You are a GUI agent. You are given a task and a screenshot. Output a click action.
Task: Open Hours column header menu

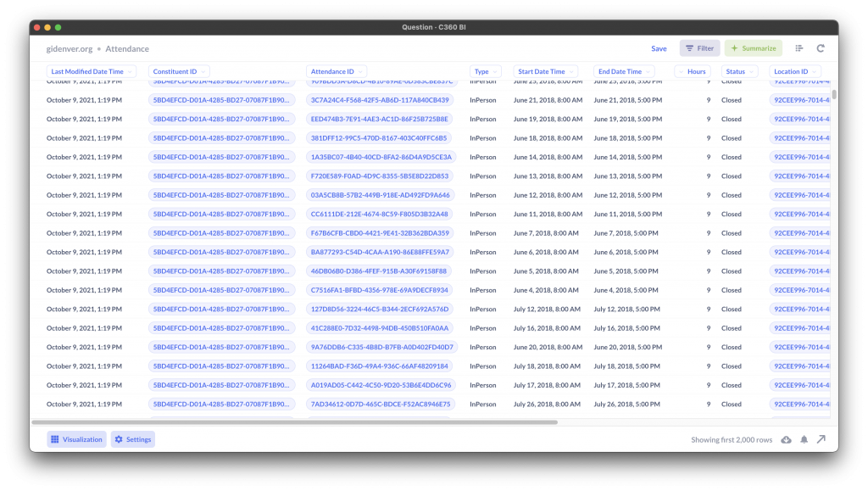point(693,71)
